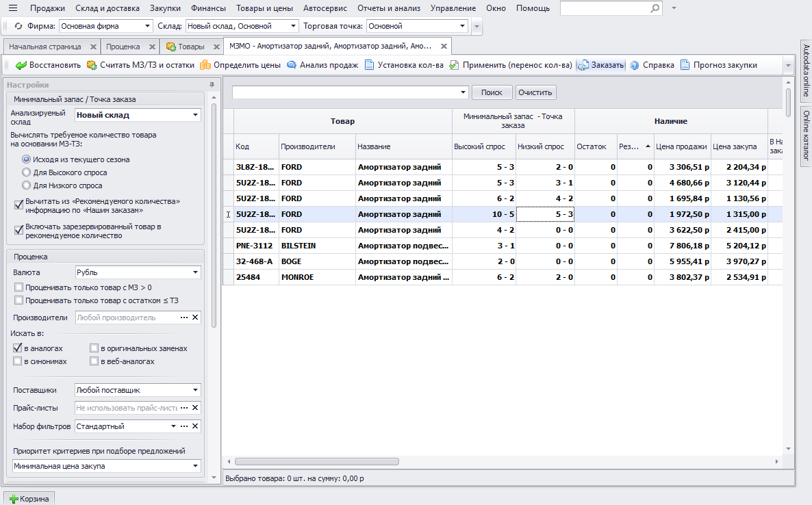Click the Справка help icon
Image resolution: width=812 pixels, height=505 pixels.
[x=635, y=65]
